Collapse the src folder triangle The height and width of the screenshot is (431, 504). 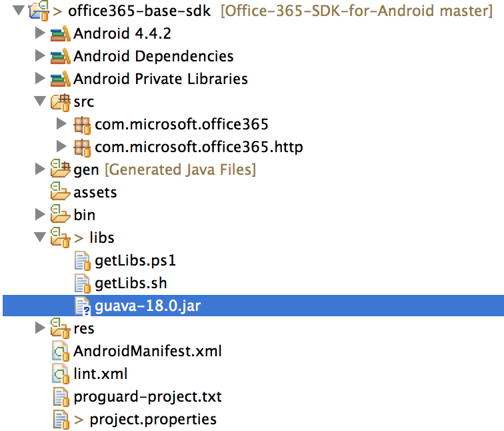[x=40, y=101]
